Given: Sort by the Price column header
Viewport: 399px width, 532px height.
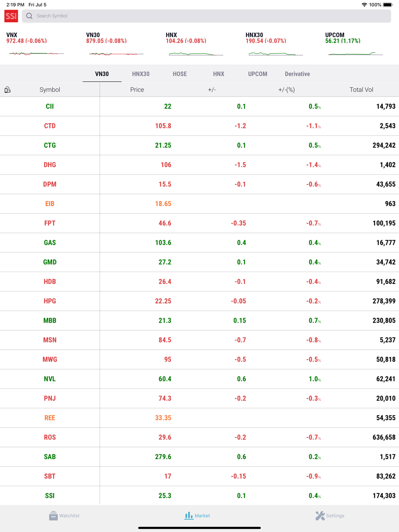Looking at the screenshot, I should pyautogui.click(x=137, y=90).
